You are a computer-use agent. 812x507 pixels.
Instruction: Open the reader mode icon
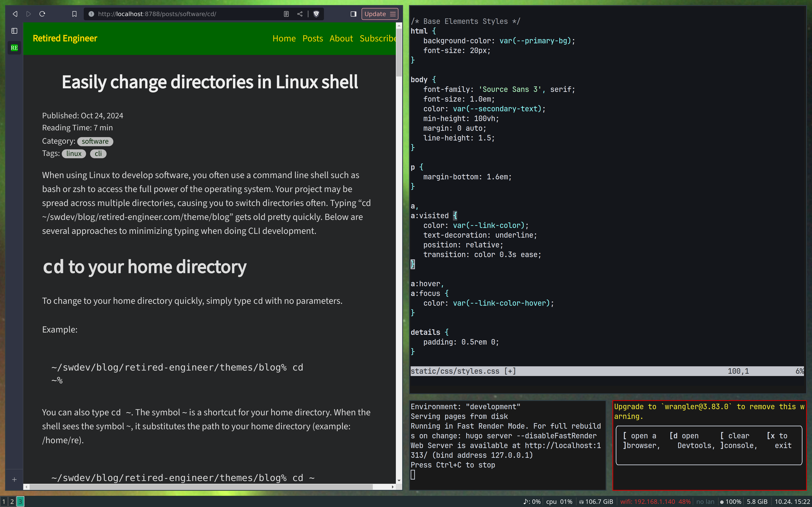(x=286, y=14)
